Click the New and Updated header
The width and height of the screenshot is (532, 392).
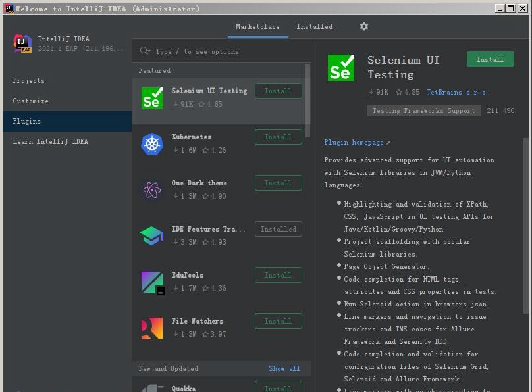[169, 368]
